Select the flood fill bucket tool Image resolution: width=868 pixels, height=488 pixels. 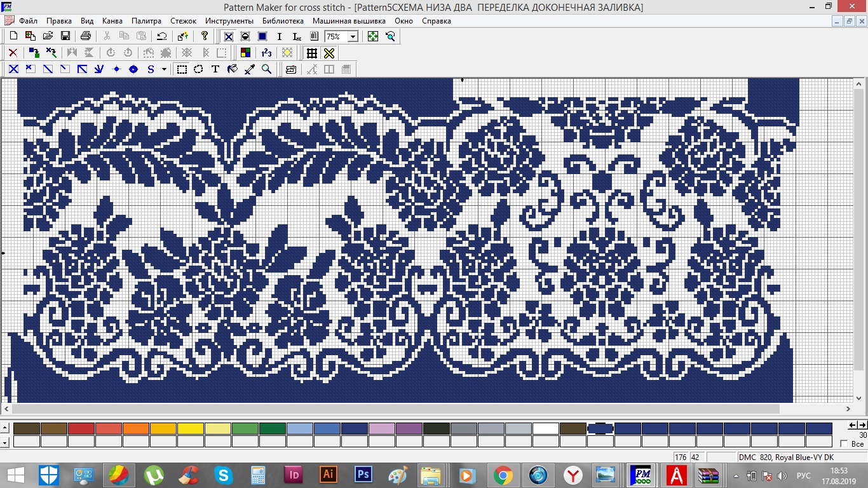[233, 69]
